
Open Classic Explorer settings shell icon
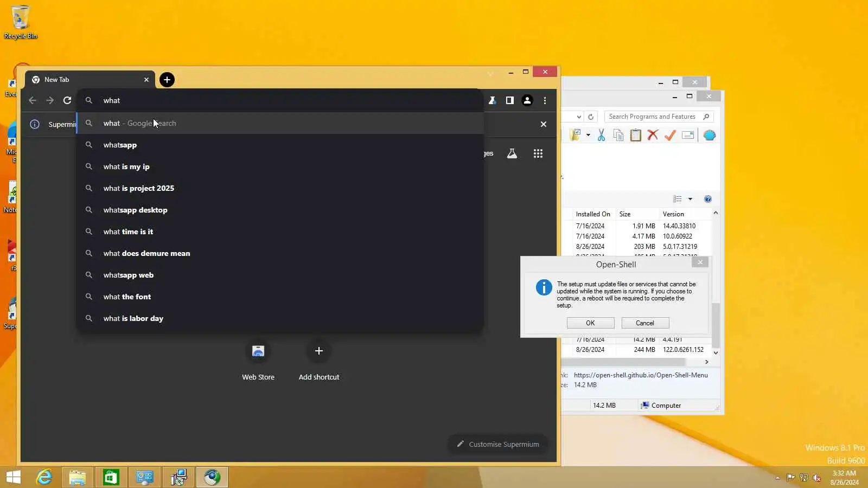[710, 135]
